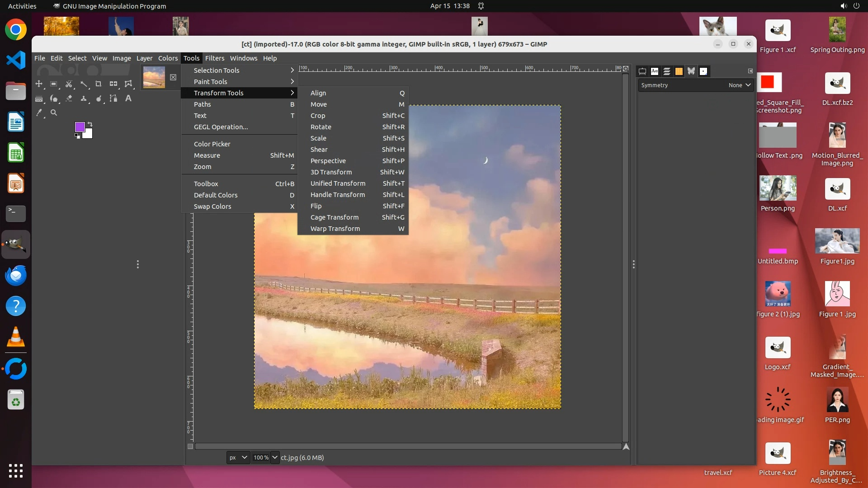Image resolution: width=868 pixels, height=488 pixels.
Task: Choose Perspective from Transform Tools submenu
Action: point(328,161)
